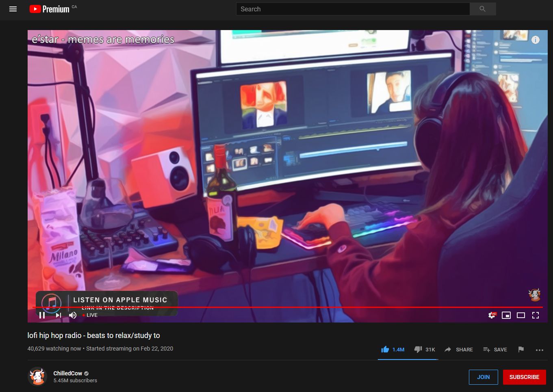Enter full screen mode

coord(536,315)
